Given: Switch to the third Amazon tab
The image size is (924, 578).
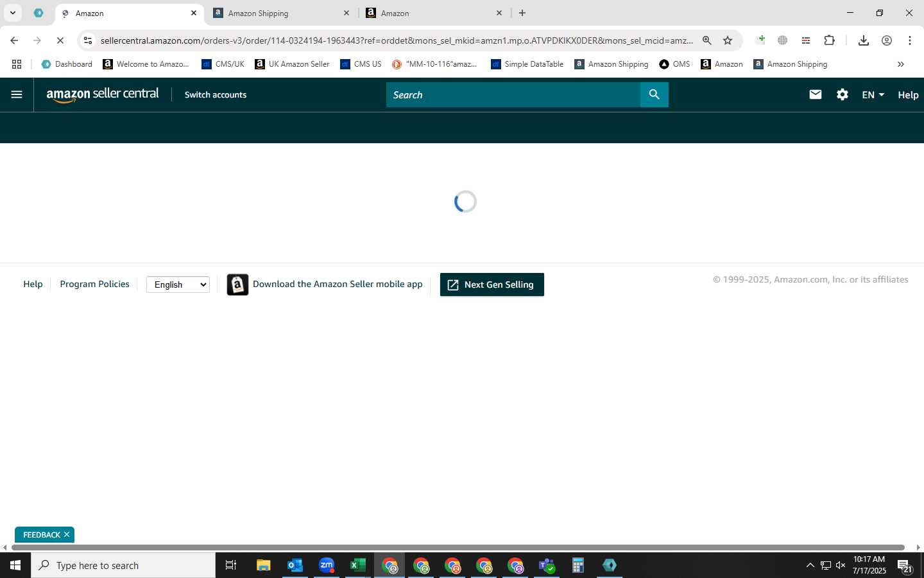Looking at the screenshot, I should pos(434,13).
